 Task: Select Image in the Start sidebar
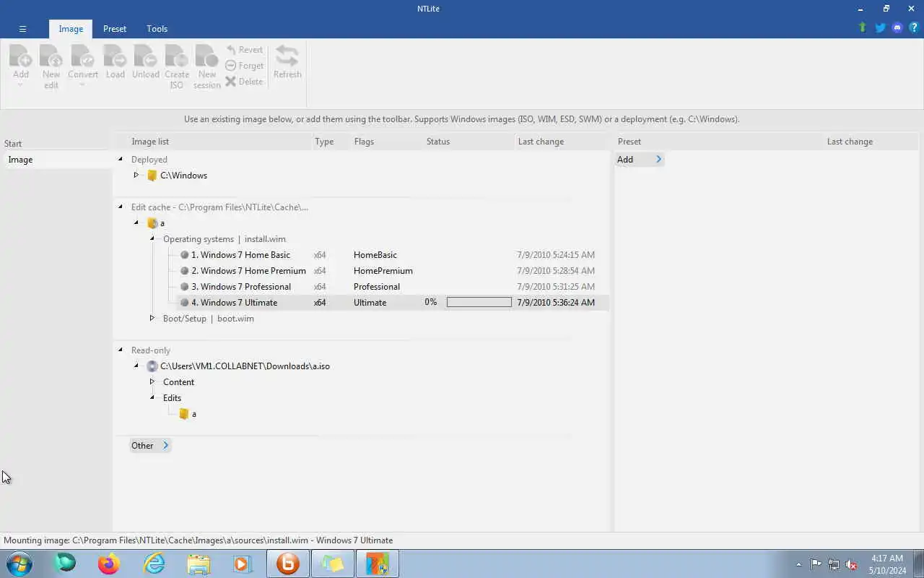point(56,160)
